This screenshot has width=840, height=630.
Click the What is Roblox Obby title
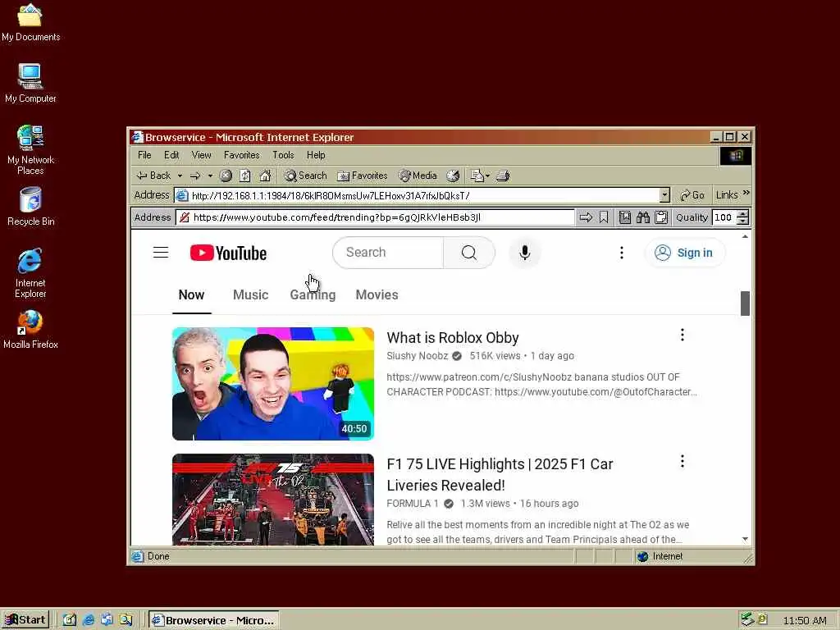[x=453, y=338]
